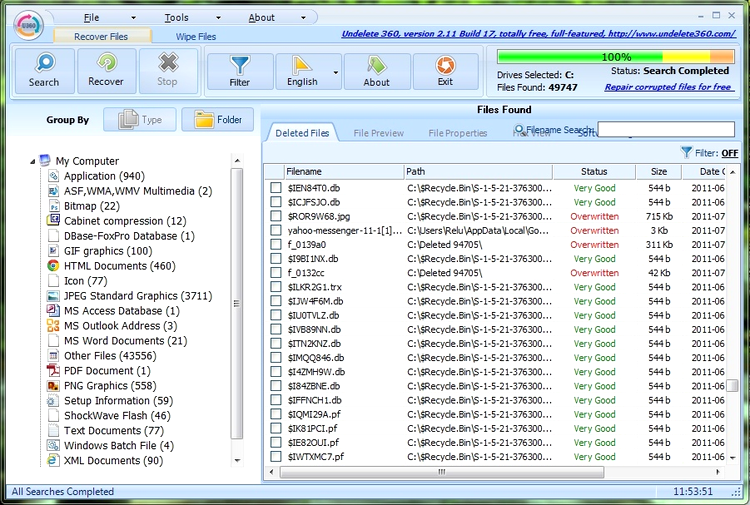Click the English language flag button

[x=302, y=71]
